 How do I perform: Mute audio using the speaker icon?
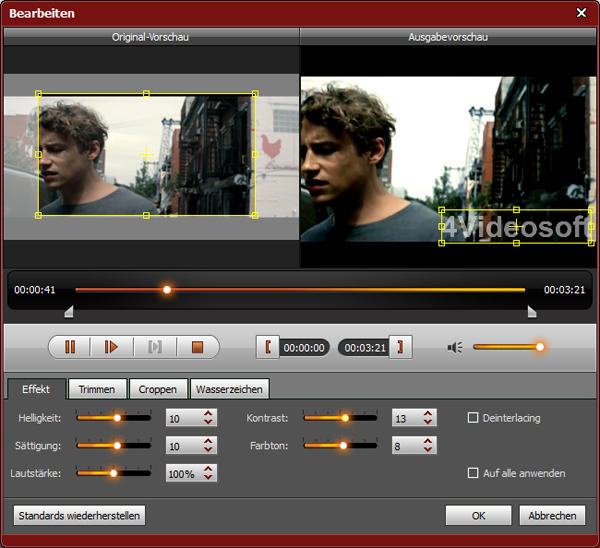point(455,347)
